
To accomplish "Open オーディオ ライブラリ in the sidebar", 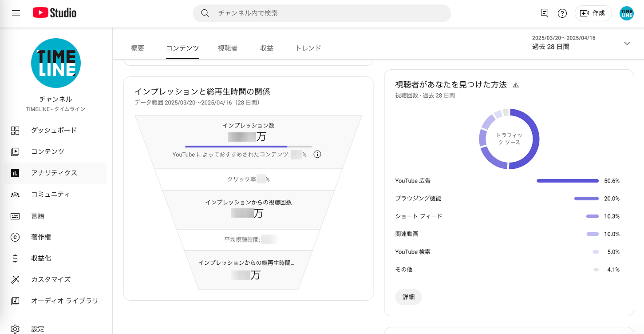I will click(x=56, y=301).
